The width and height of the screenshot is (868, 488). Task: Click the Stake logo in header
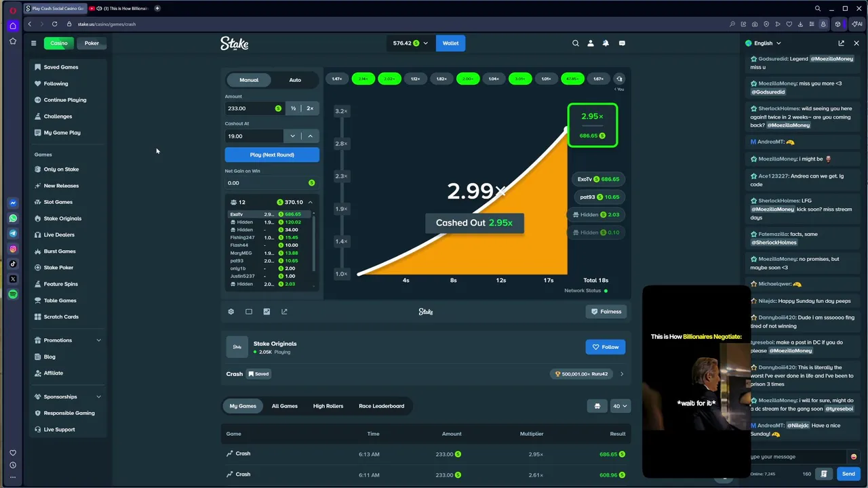pos(235,43)
